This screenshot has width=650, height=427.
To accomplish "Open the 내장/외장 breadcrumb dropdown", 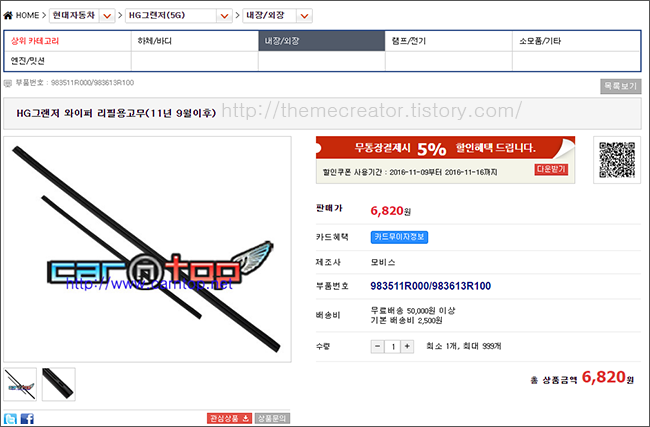I will point(304,16).
